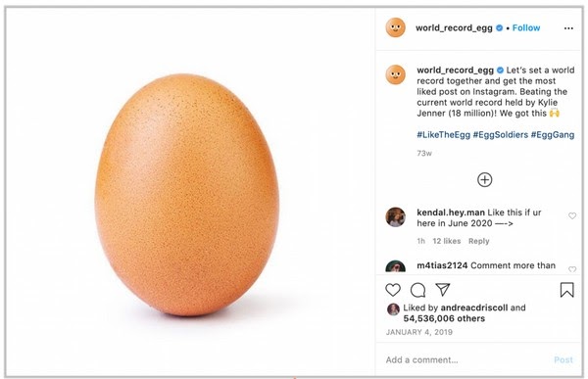Image resolution: width=588 pixels, height=379 pixels.
Task: Open the #LikeTheEgg hashtag
Action: [x=443, y=134]
